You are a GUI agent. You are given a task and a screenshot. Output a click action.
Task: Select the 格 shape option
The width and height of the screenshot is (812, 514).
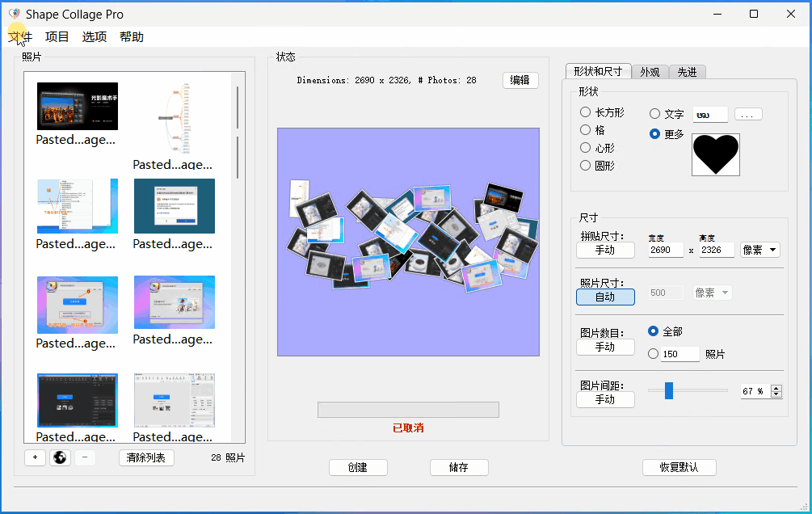585,129
